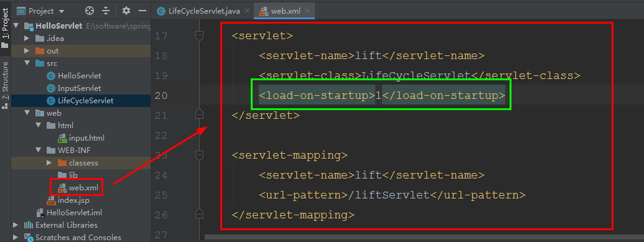Expand the out folder

tap(27, 51)
